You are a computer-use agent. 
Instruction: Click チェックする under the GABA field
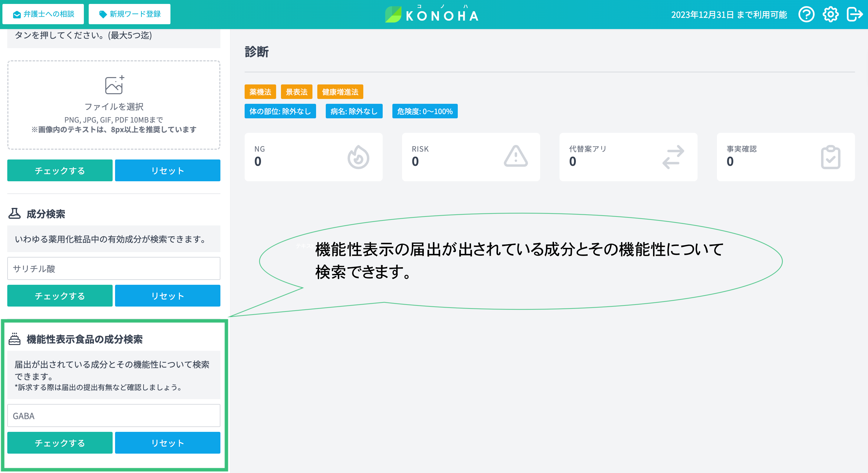(x=60, y=443)
